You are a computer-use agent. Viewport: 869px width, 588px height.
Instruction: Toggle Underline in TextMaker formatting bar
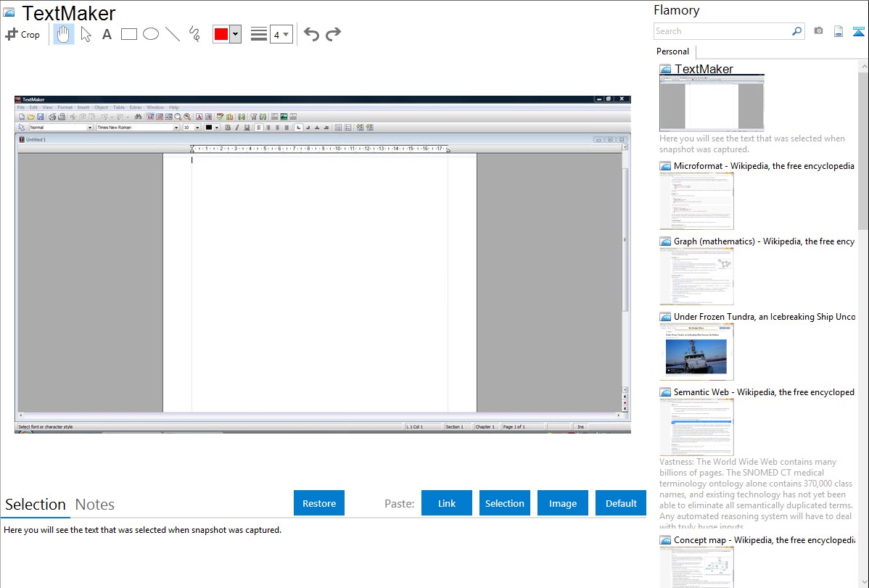pos(247,128)
